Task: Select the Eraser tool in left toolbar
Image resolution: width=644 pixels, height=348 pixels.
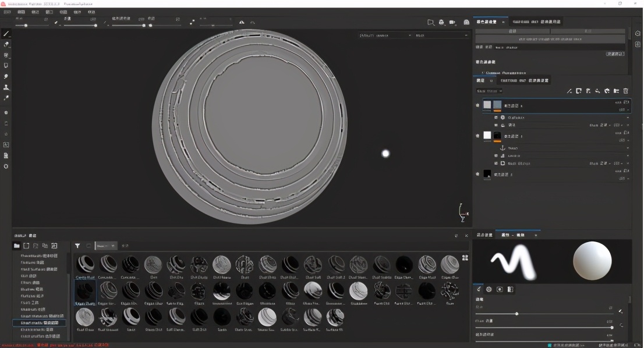Action: 6,44
